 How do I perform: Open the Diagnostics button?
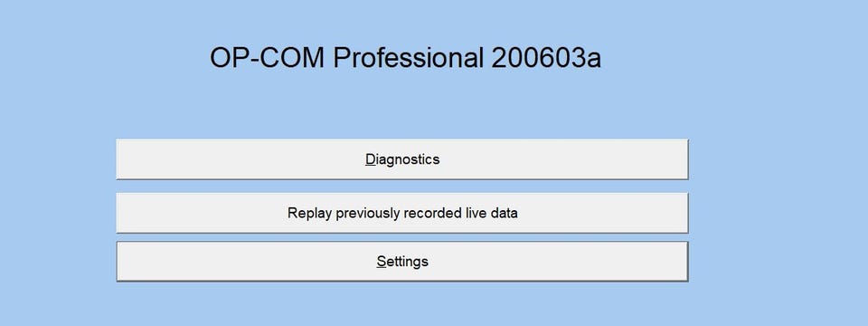[401, 159]
